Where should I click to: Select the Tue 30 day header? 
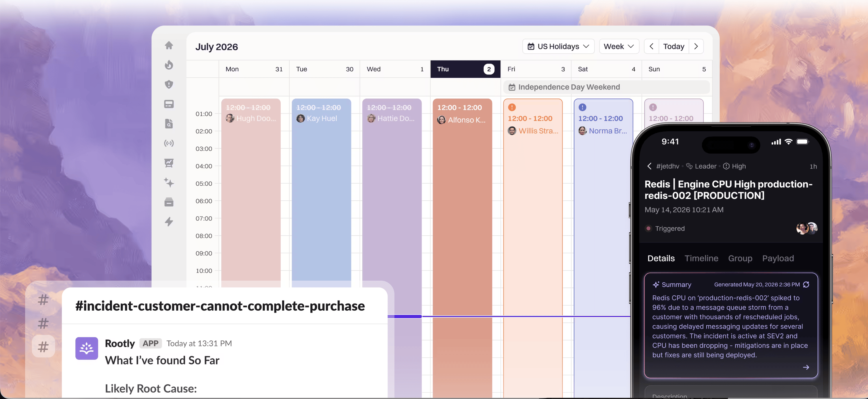(x=325, y=69)
